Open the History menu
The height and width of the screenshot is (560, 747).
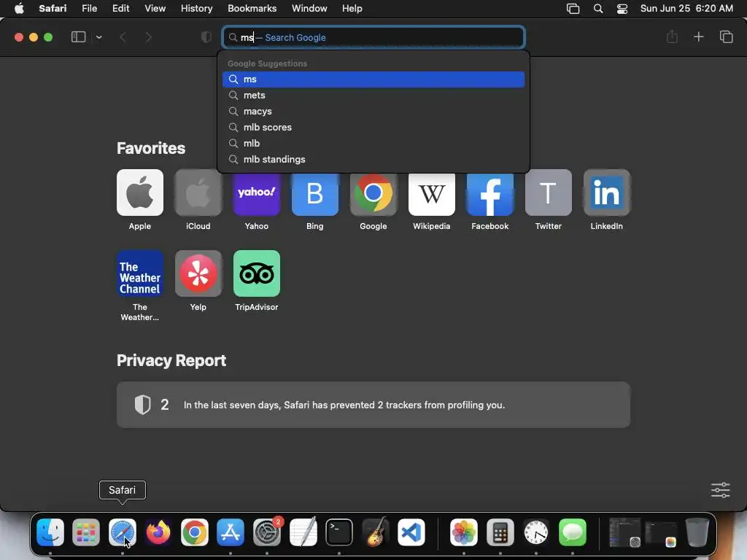(x=196, y=9)
